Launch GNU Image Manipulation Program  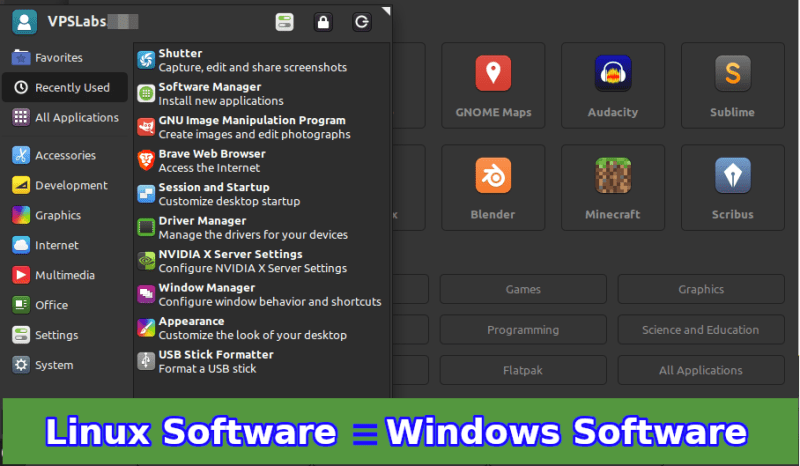point(263,127)
